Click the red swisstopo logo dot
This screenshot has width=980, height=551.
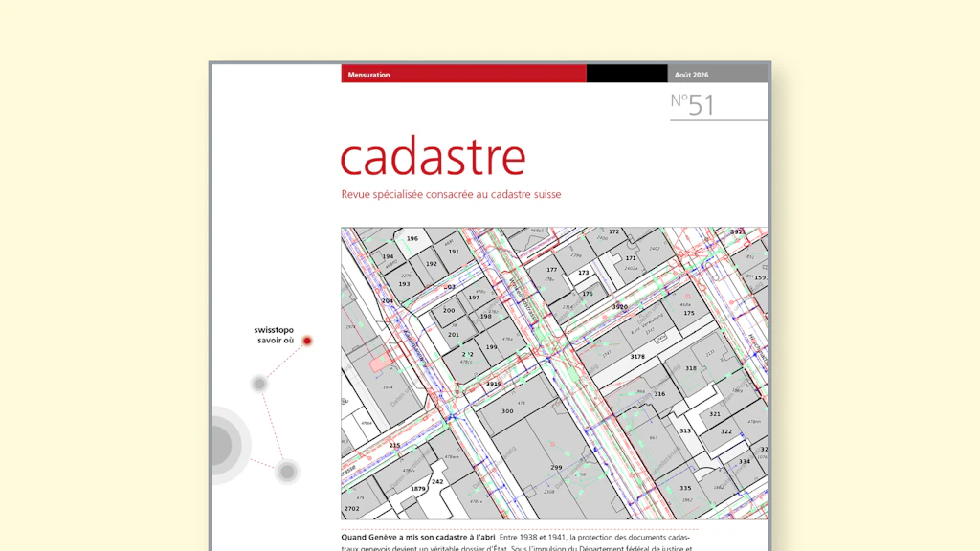click(x=307, y=341)
